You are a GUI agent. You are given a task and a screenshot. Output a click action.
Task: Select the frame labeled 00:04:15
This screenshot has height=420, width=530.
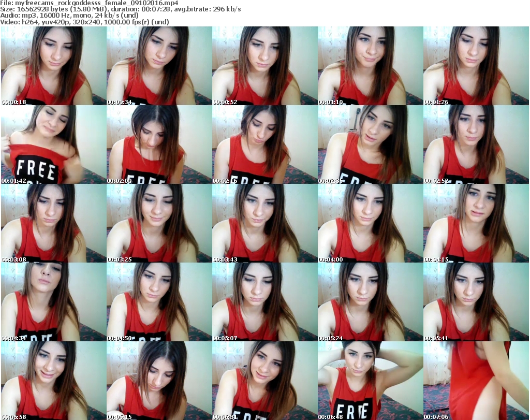pos(476,223)
